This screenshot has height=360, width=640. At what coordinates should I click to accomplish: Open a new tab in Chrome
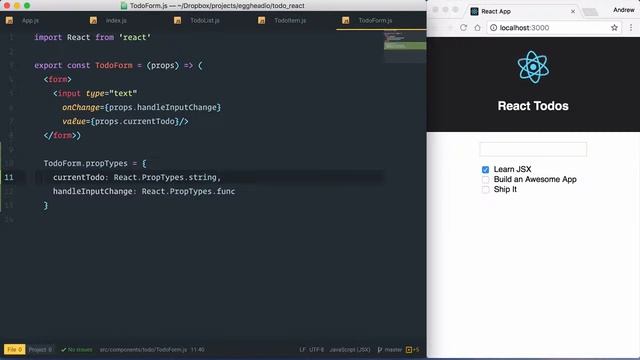click(x=590, y=12)
